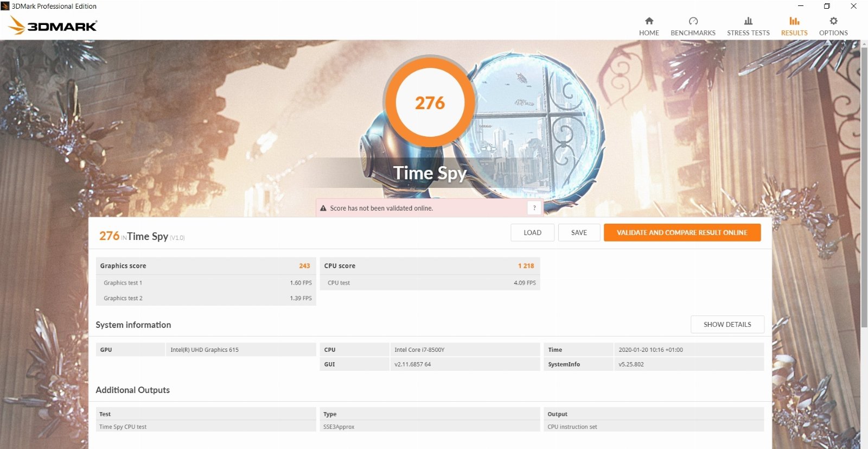Image resolution: width=868 pixels, height=449 pixels.
Task: Click the Additional Outputs heading
Action: (132, 390)
